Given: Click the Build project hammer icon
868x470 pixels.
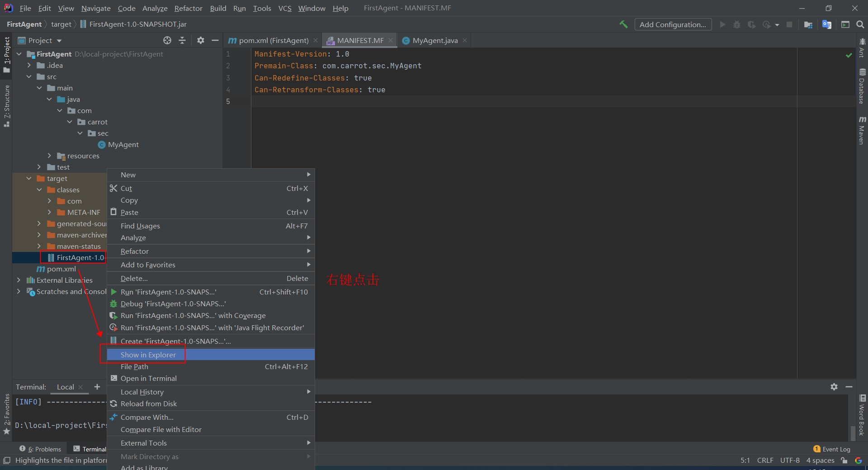Looking at the screenshot, I should coord(623,24).
